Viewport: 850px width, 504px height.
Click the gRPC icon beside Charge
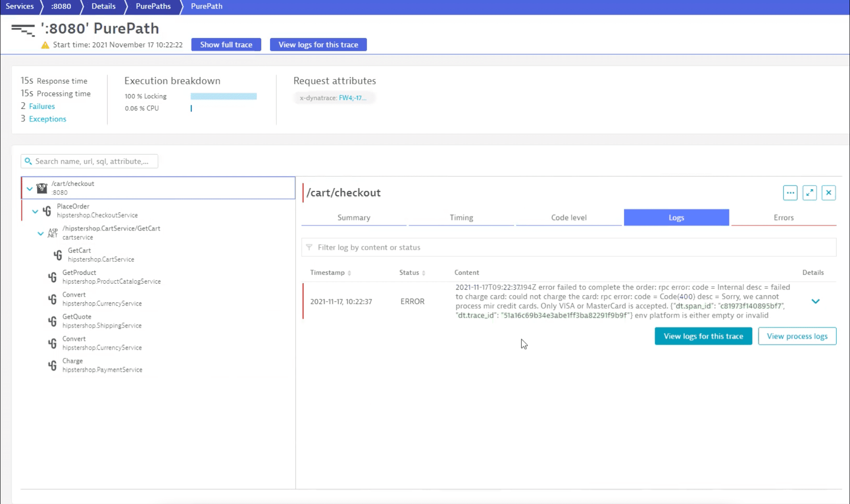click(52, 365)
